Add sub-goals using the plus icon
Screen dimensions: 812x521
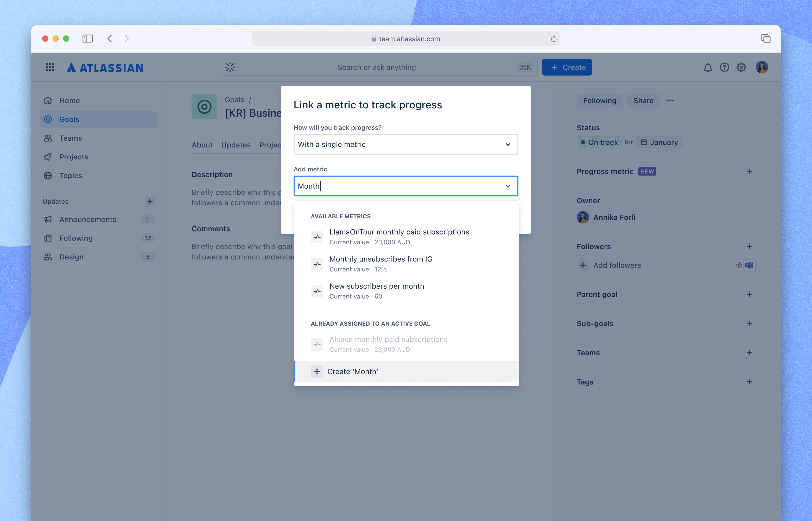[749, 324]
